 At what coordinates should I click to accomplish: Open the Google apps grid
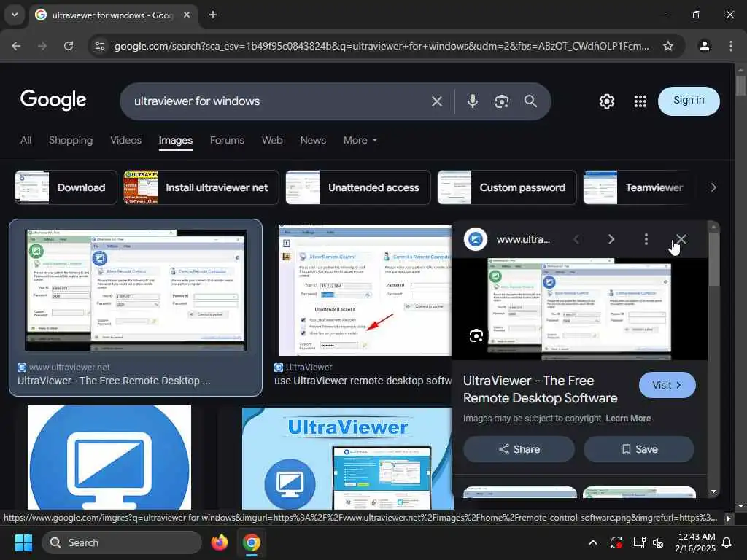(640, 101)
